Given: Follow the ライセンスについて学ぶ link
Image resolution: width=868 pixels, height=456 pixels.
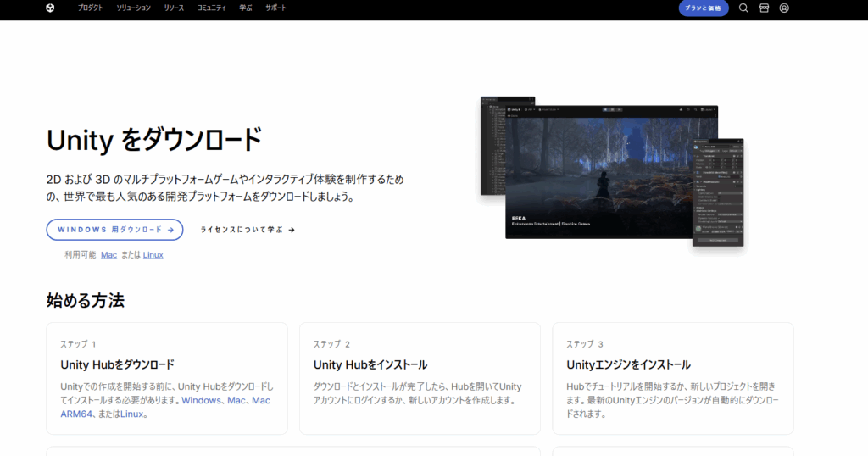Looking at the screenshot, I should coord(248,230).
